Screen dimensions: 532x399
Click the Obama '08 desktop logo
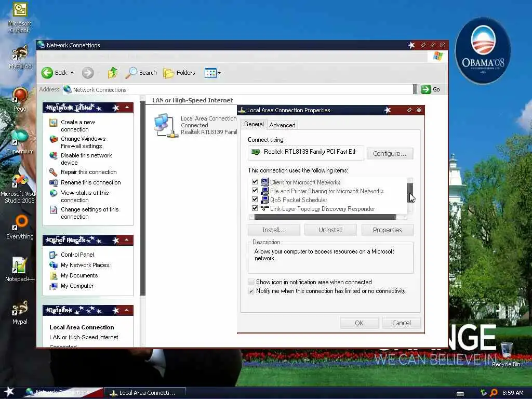483,51
